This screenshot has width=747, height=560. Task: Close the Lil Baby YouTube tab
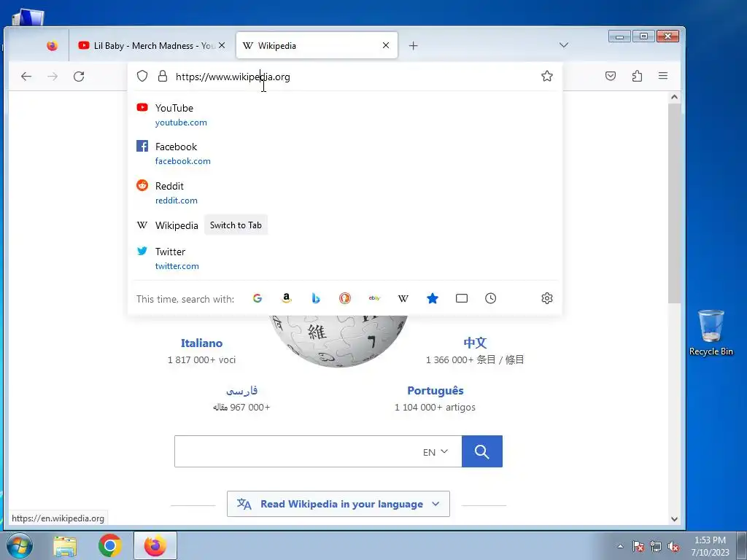tap(222, 46)
